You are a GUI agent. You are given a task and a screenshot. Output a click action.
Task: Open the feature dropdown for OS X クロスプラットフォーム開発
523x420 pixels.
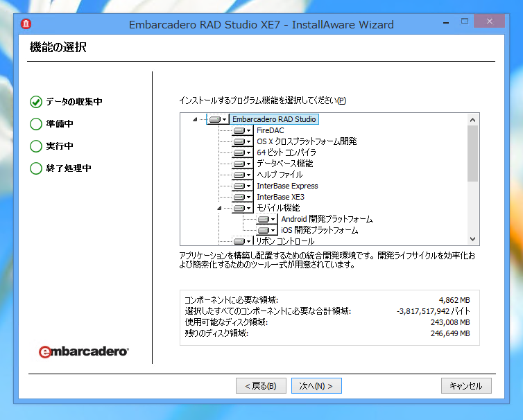pyautogui.click(x=242, y=141)
